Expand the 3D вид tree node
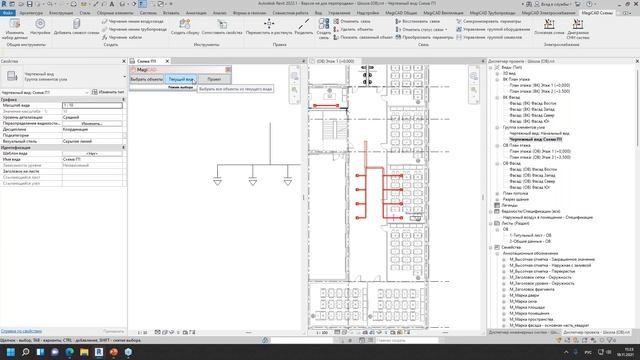 tap(497, 73)
